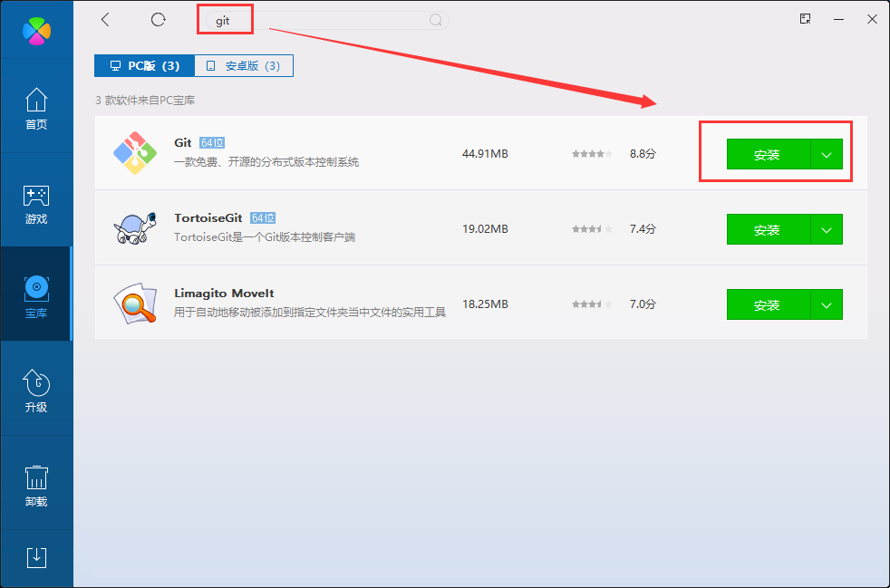Click the description TortoiseGit是一个Git版本控制客户端
This screenshot has width=890, height=588.
[x=265, y=237]
